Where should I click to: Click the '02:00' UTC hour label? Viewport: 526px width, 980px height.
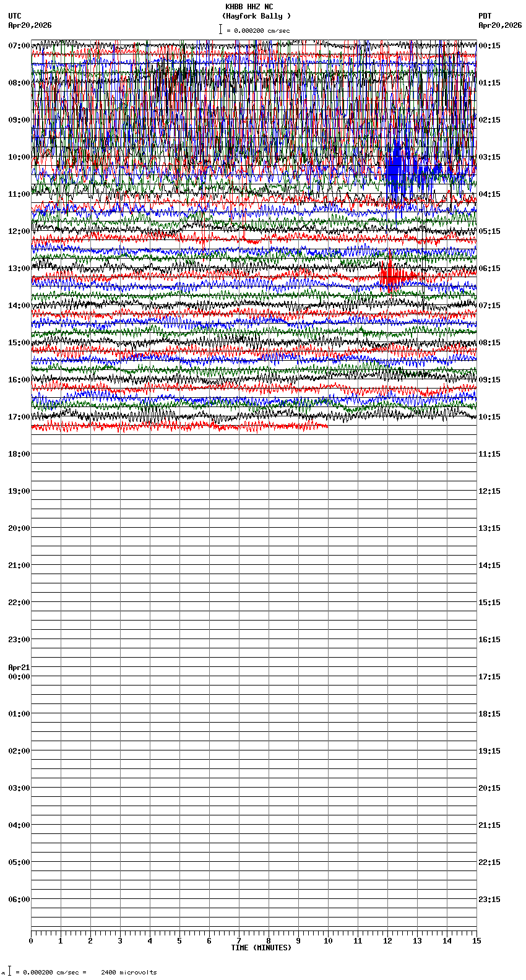coord(19,751)
